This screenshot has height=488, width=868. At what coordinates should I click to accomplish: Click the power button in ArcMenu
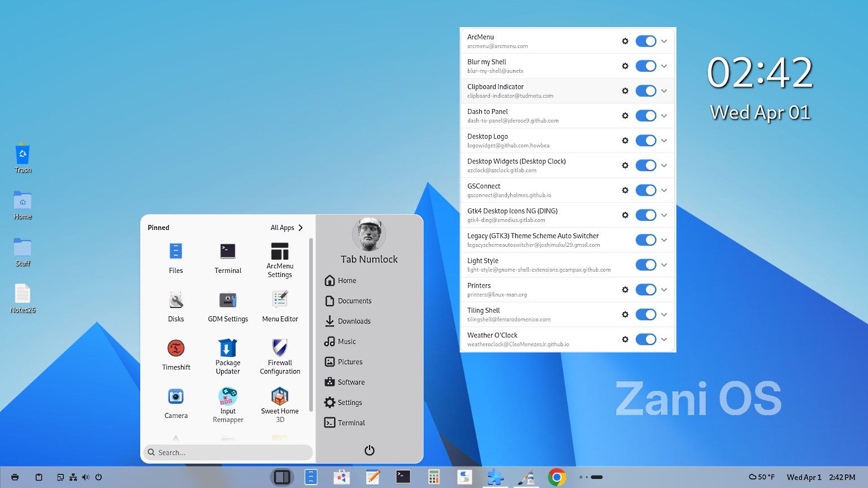point(370,450)
